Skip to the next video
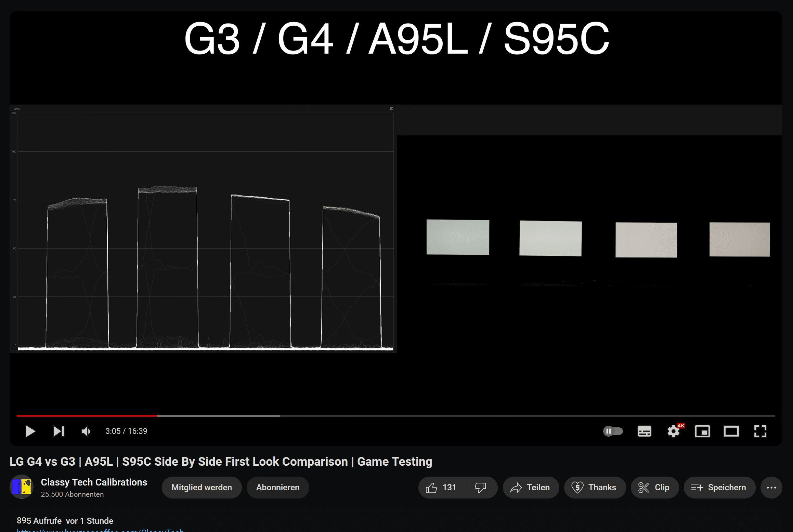This screenshot has width=793, height=532. (59, 431)
